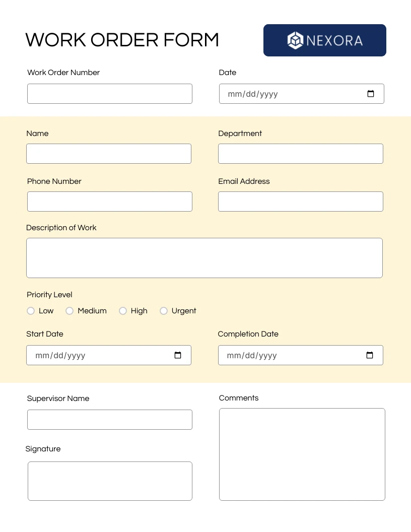The height and width of the screenshot is (532, 411).
Task: Click the Phone Number input box
Action: tap(109, 202)
